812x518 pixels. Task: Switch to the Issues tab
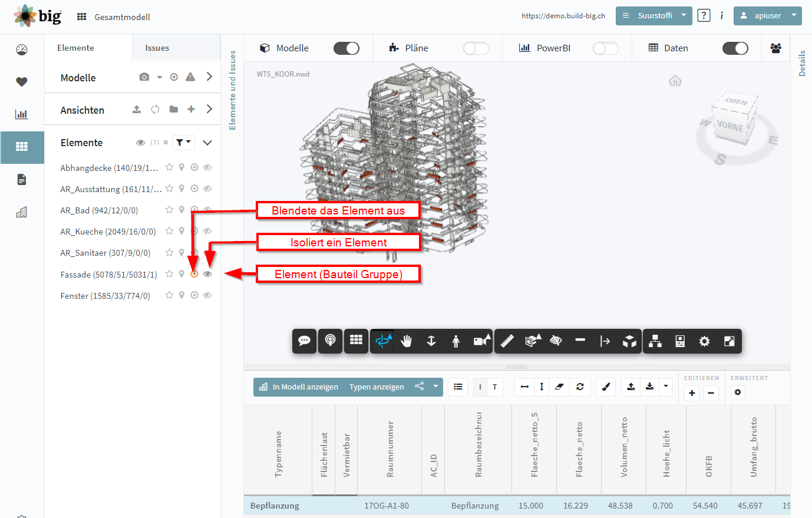click(x=157, y=48)
